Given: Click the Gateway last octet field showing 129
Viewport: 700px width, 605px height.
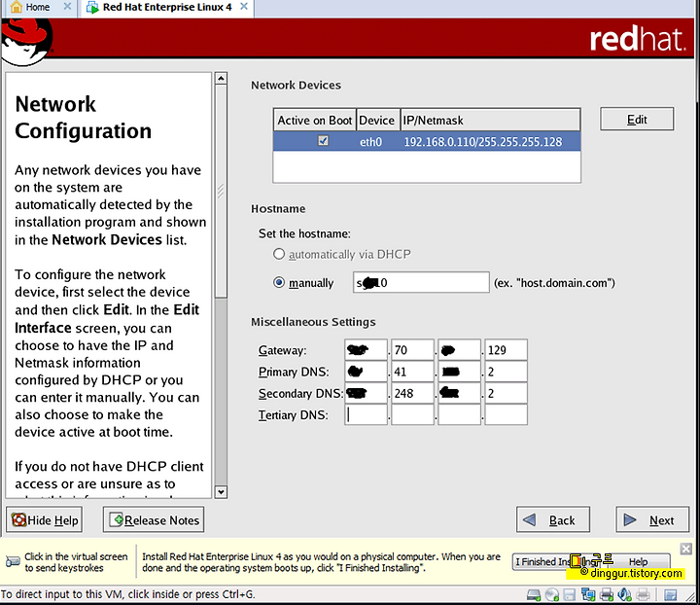Looking at the screenshot, I should click(506, 350).
